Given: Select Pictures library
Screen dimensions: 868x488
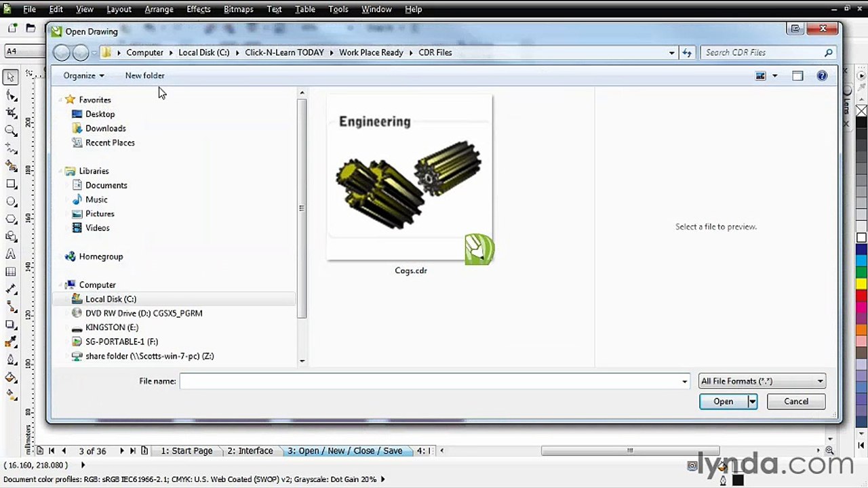Looking at the screenshot, I should pos(100,213).
